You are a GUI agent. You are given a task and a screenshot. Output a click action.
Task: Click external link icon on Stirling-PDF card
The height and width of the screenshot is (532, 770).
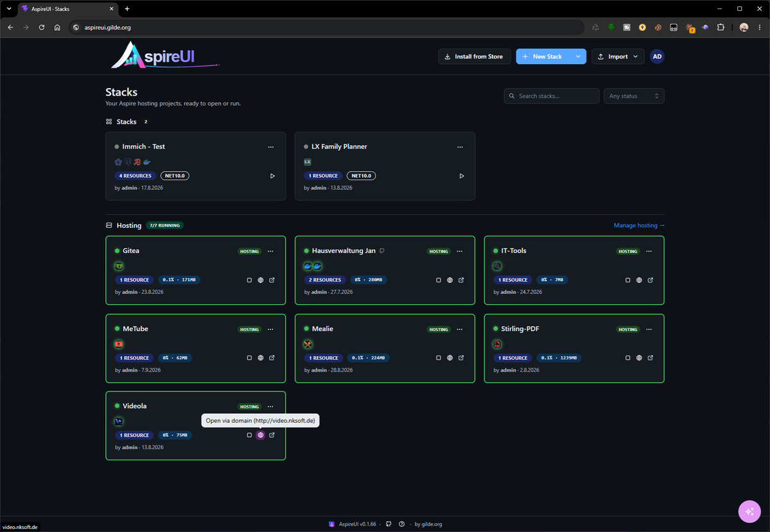(x=651, y=358)
